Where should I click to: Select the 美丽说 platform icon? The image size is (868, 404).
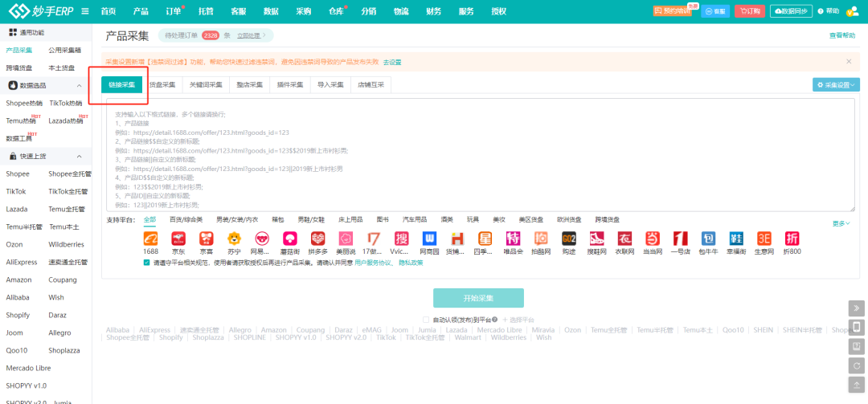click(x=346, y=239)
